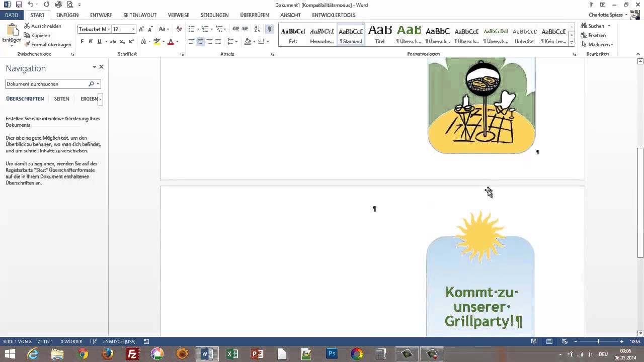The height and width of the screenshot is (362, 644).
Task: Click the numbered list icon
Action: pyautogui.click(x=205, y=29)
